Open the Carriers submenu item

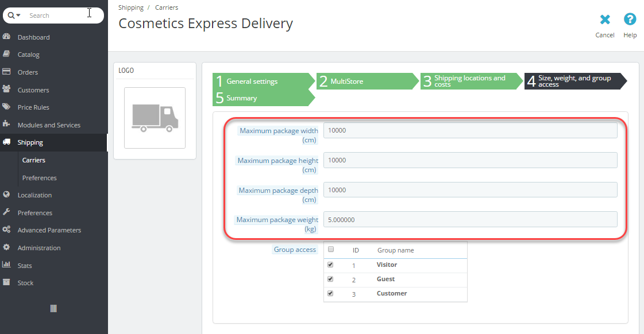click(34, 160)
